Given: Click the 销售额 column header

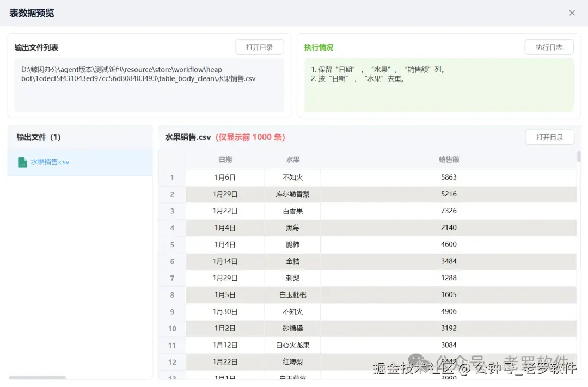Looking at the screenshot, I should pyautogui.click(x=449, y=159).
